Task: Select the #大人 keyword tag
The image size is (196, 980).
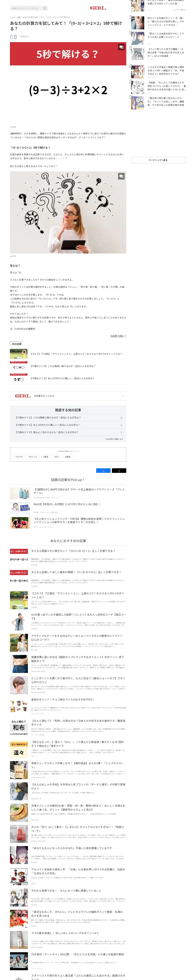Action: pyautogui.click(x=57, y=457)
